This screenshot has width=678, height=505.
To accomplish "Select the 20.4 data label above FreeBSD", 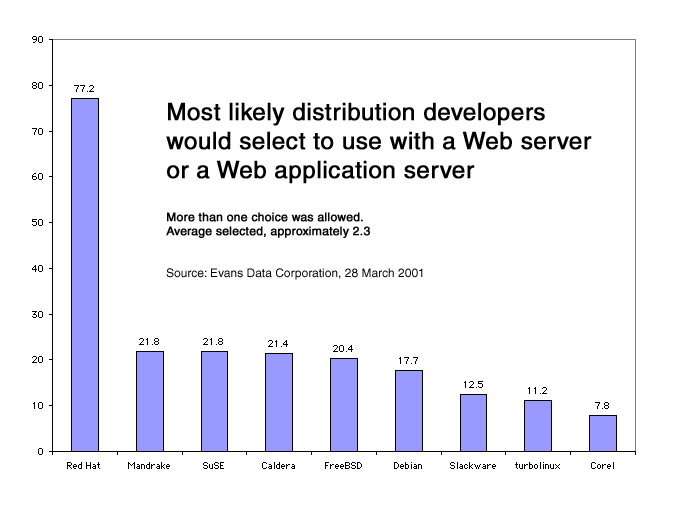I will pyautogui.click(x=343, y=349).
